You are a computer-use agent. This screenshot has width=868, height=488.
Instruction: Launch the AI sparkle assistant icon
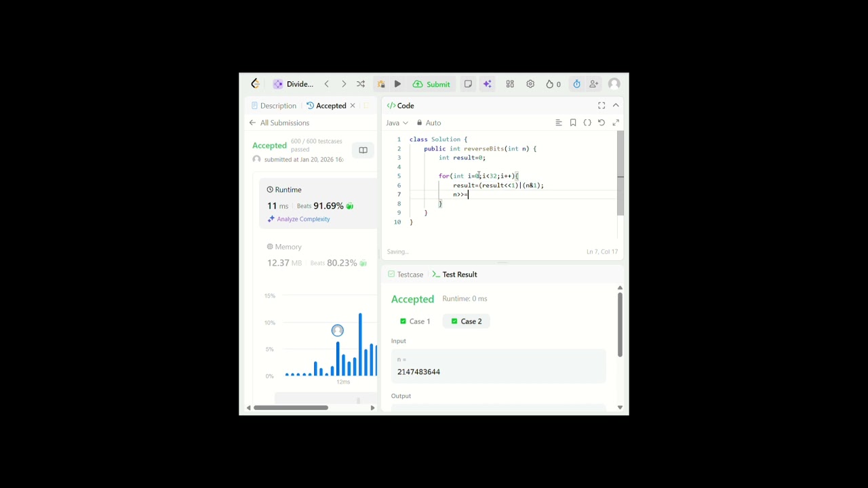pos(487,84)
